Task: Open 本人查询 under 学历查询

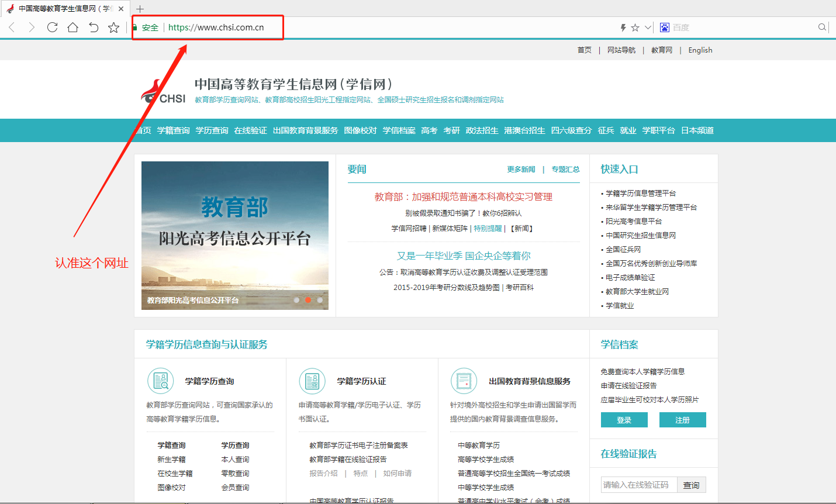Action: [236, 460]
